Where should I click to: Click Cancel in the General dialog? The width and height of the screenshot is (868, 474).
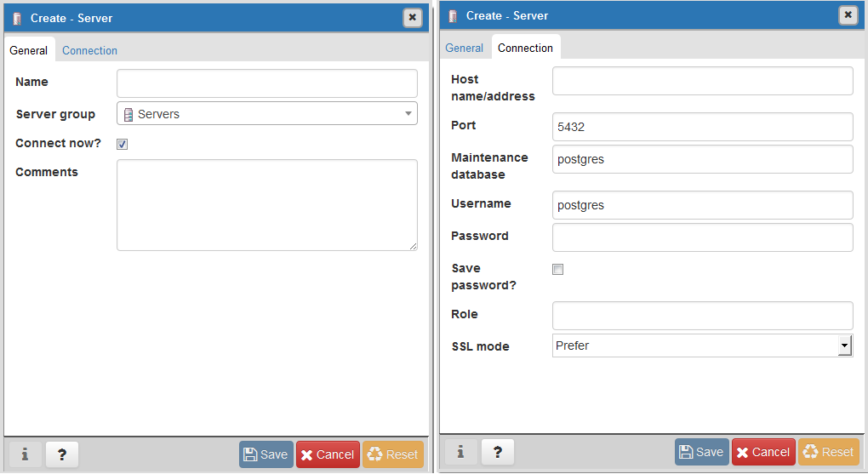tap(328, 454)
